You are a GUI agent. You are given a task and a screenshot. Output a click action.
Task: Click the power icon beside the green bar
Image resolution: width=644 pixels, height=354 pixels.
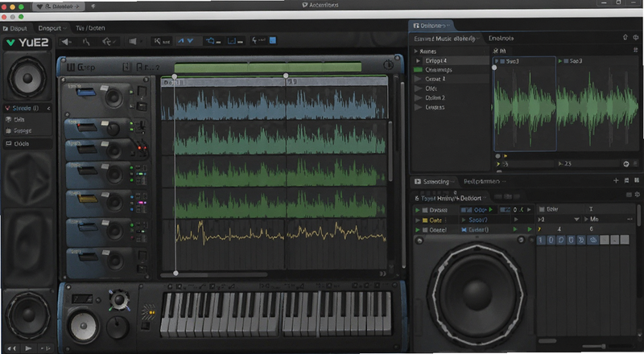388,65
